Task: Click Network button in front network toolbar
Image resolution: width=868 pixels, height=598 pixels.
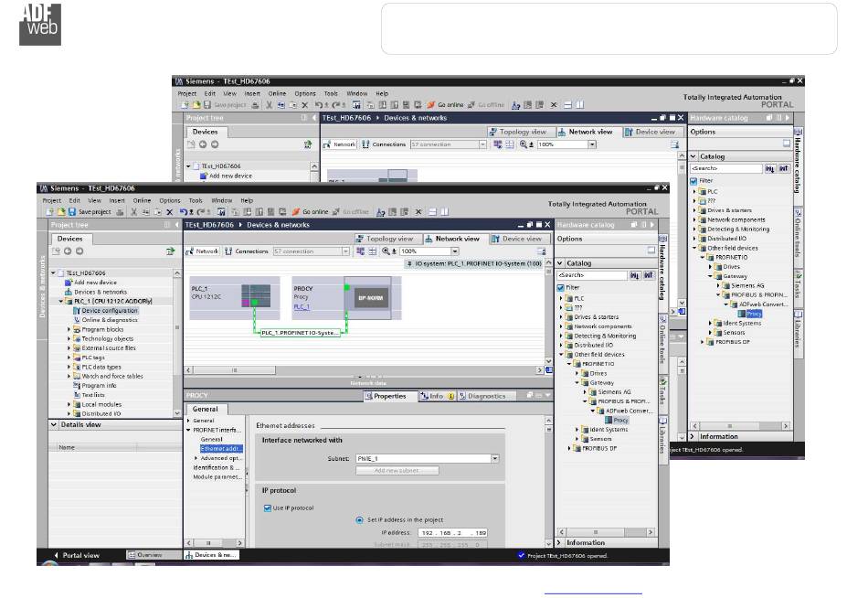Action: 203,251
